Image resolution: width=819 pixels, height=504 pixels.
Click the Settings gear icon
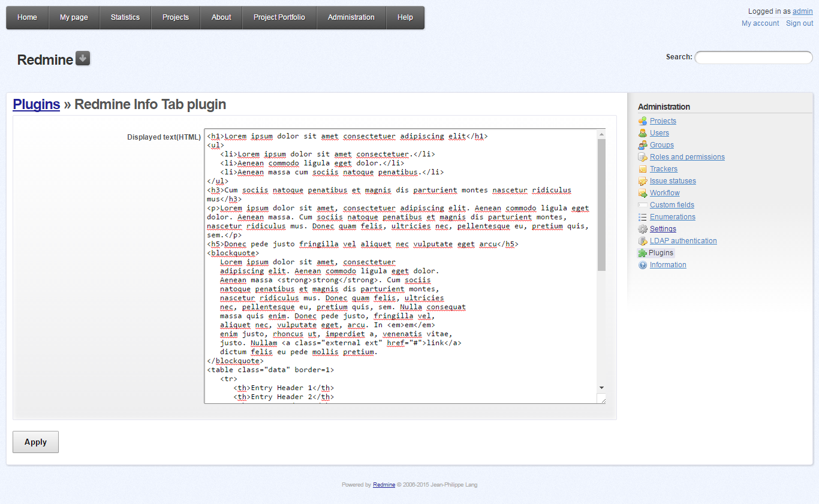[643, 229]
